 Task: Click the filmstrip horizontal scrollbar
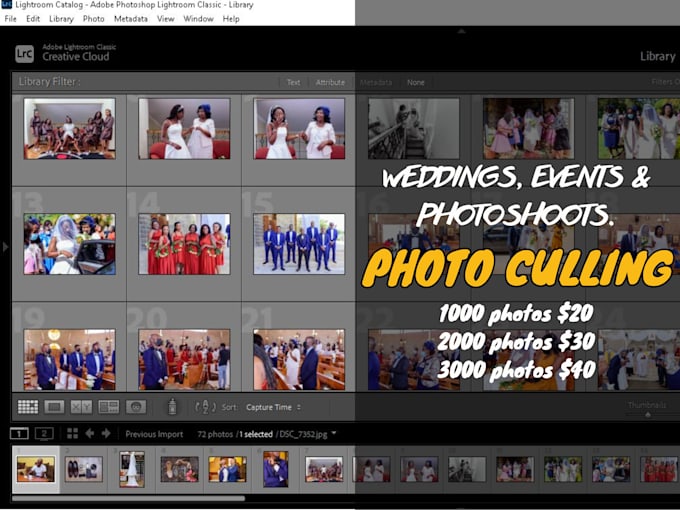128,498
